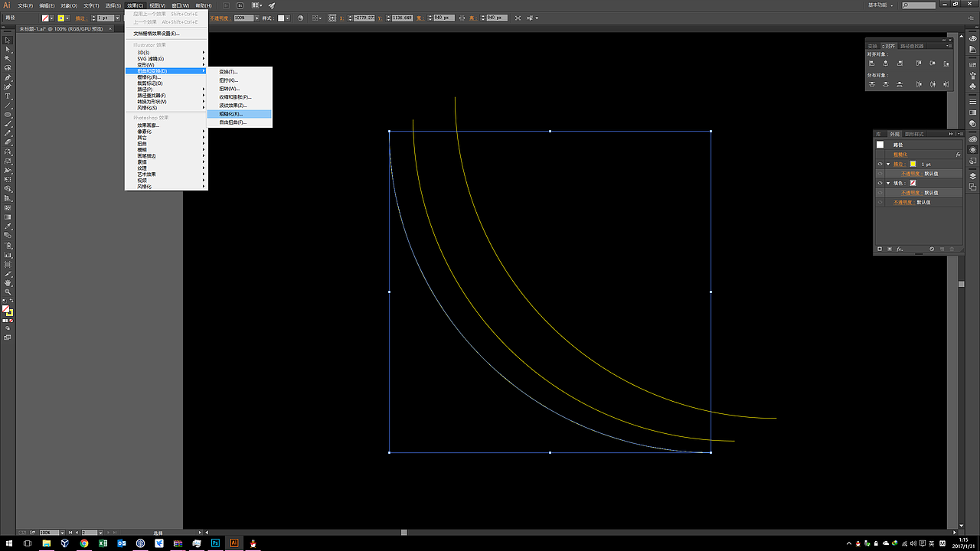
Task: Click the 描边 link in Appearance panel
Action: [899, 164]
